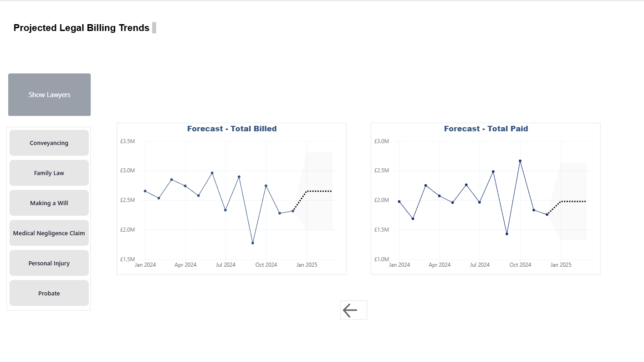This screenshot has height=362, width=644.
Task: Select Medical Negligence Claim category
Action: point(49,233)
